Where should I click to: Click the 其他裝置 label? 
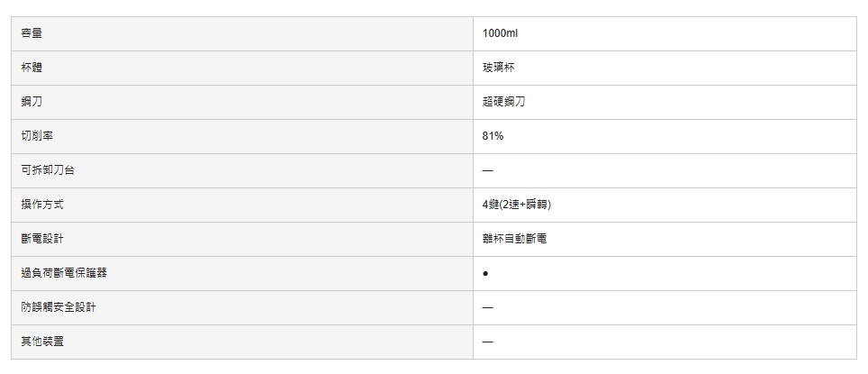[x=42, y=342]
